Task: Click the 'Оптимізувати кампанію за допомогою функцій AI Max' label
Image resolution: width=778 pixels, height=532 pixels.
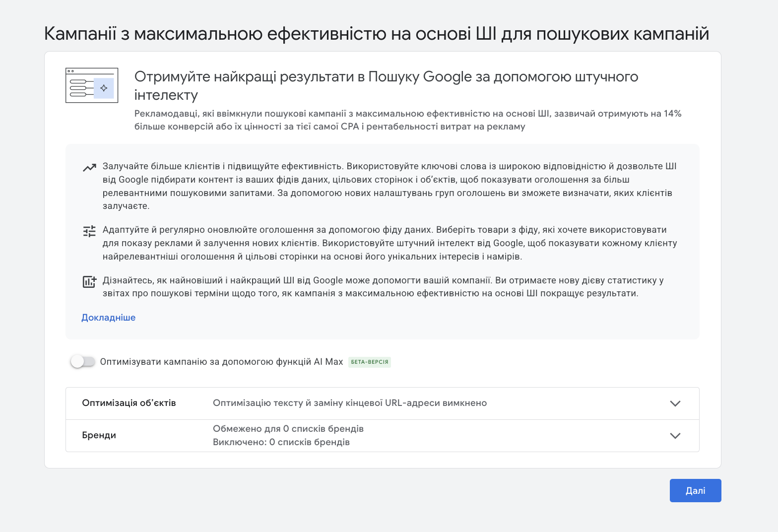Action: click(x=221, y=362)
